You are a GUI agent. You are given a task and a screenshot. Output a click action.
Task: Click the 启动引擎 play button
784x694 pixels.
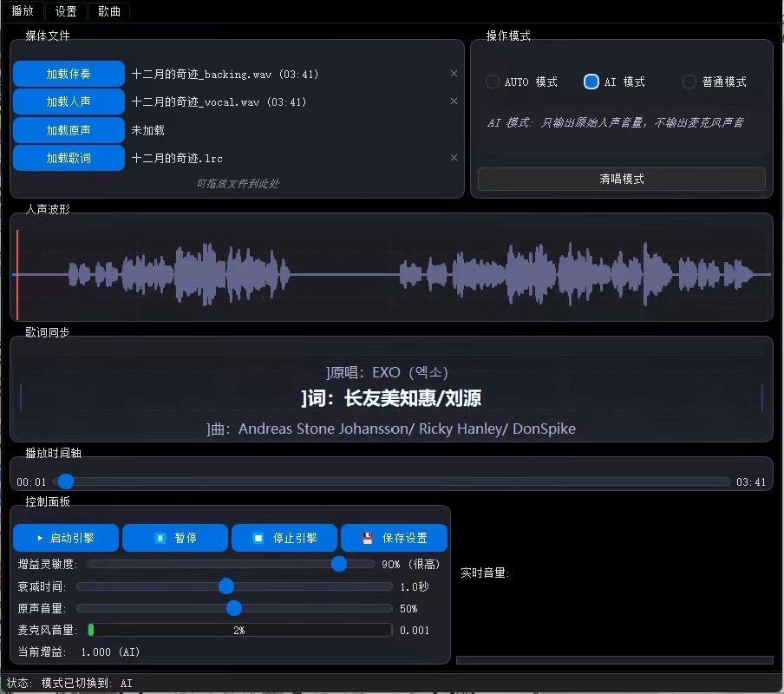[67, 538]
